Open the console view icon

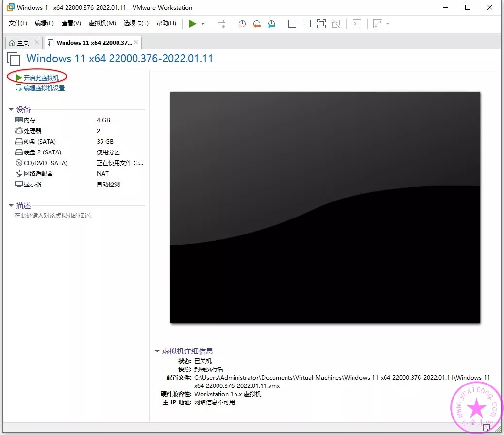tap(357, 24)
